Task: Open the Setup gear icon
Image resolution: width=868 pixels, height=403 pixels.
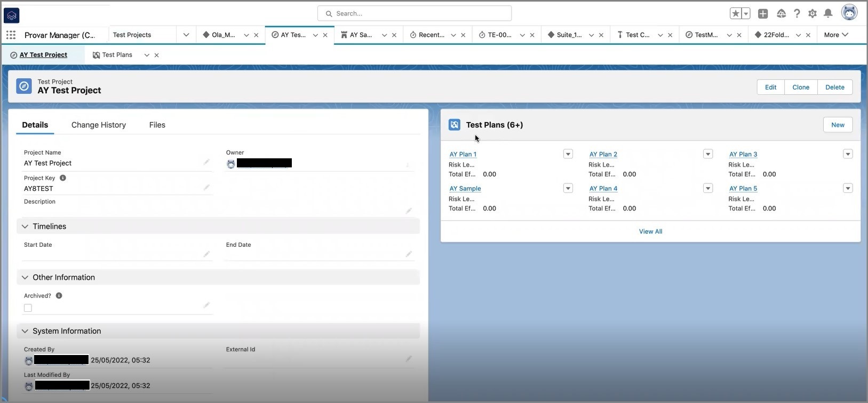Action: click(x=813, y=14)
